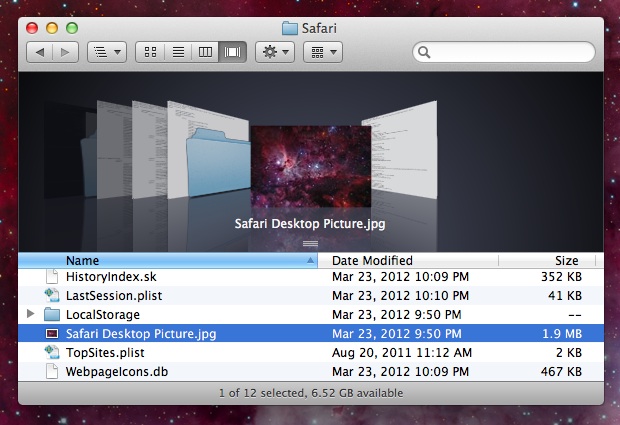The height and width of the screenshot is (425, 620).
Task: Switch to column view
Action: [x=205, y=52]
